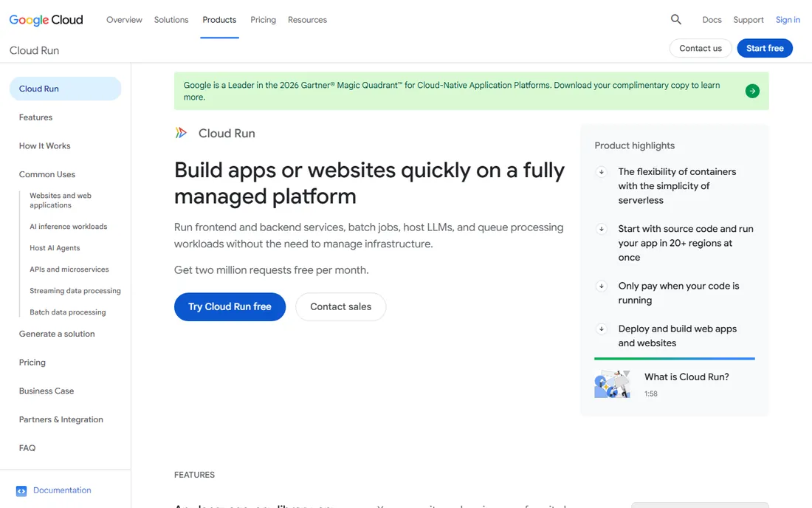812x508 pixels.
Task: Open 'APIs and microservices' sidebar item
Action: pos(69,270)
